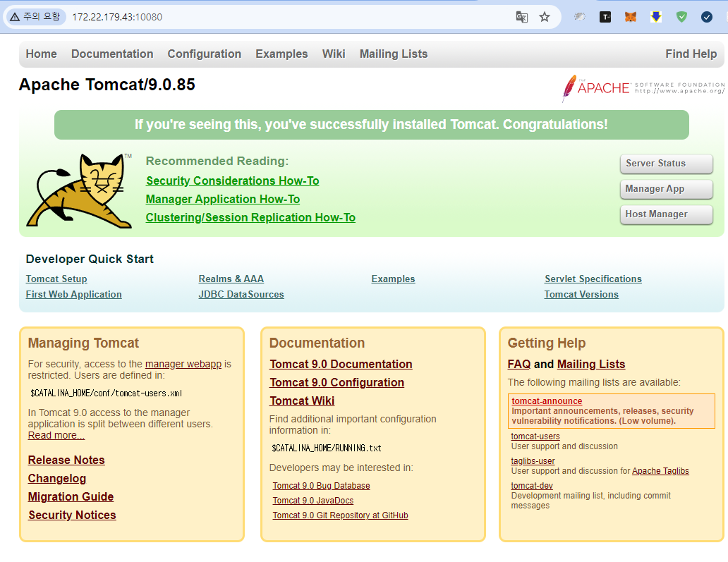Click the security warning badge in address bar
This screenshot has width=728, height=562.
[x=35, y=17]
